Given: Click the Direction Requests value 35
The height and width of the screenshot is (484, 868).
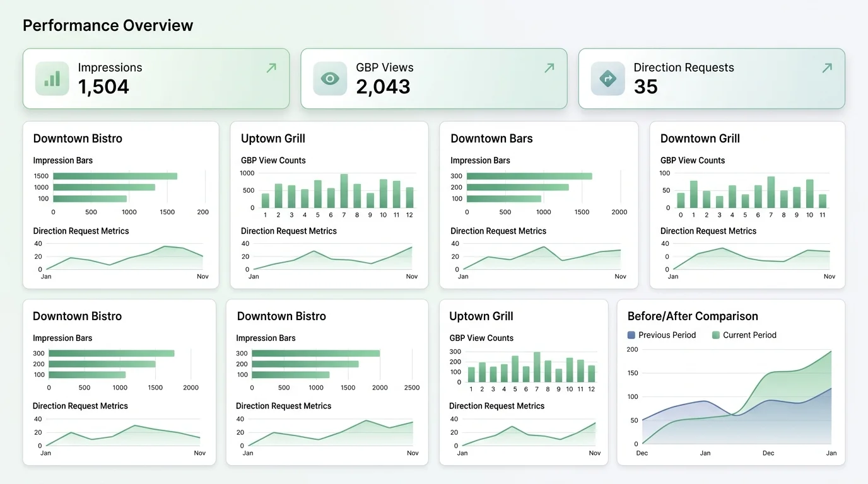Looking at the screenshot, I should (x=646, y=87).
